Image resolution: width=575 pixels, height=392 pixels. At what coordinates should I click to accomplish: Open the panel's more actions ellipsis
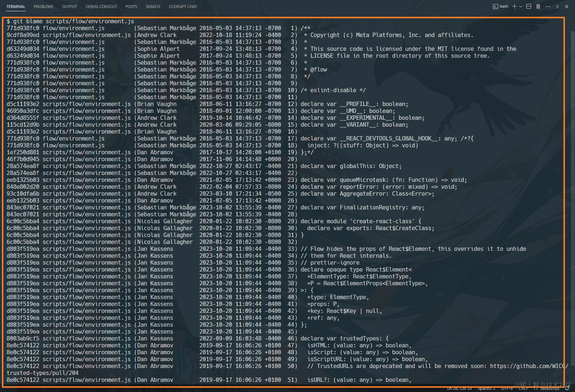(548, 7)
